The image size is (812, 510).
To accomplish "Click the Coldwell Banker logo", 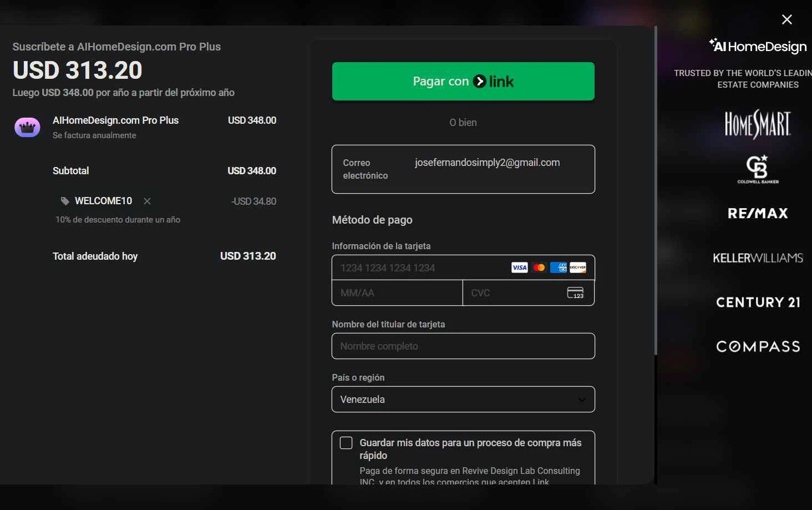I will [x=758, y=169].
